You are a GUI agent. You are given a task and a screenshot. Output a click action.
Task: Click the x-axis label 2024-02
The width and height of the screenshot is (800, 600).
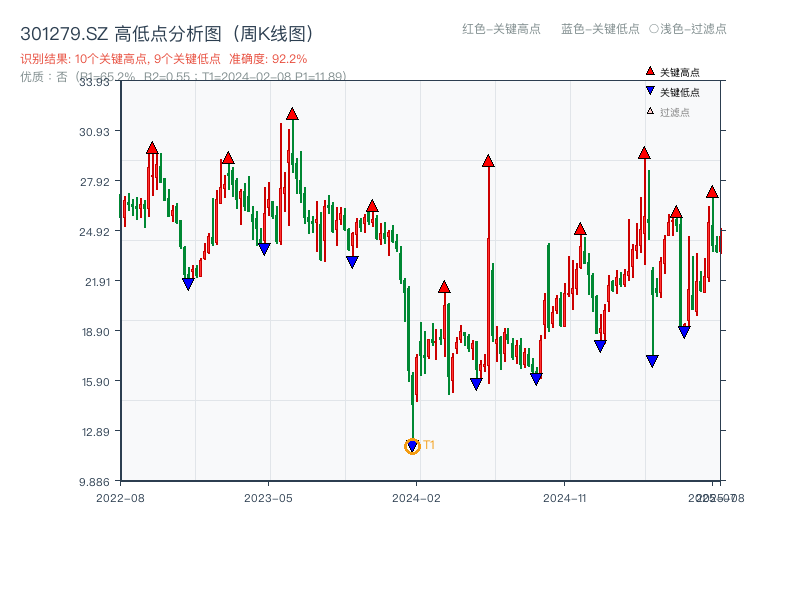(416, 498)
